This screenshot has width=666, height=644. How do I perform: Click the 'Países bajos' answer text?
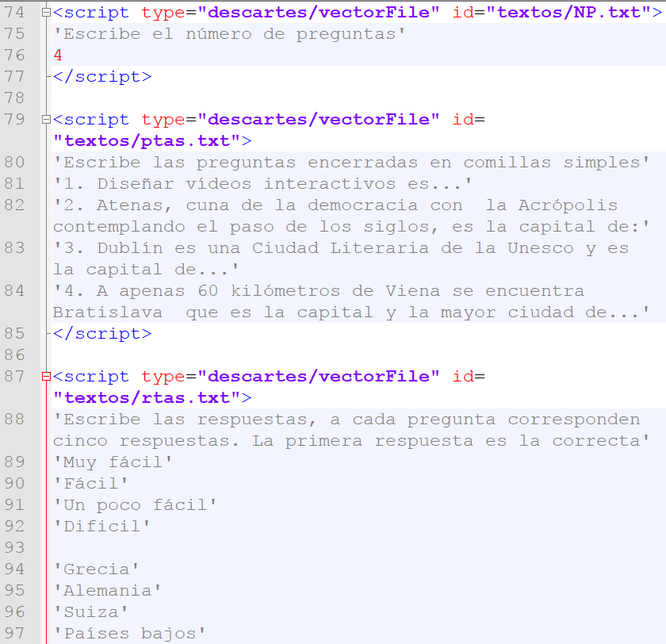click(129, 634)
